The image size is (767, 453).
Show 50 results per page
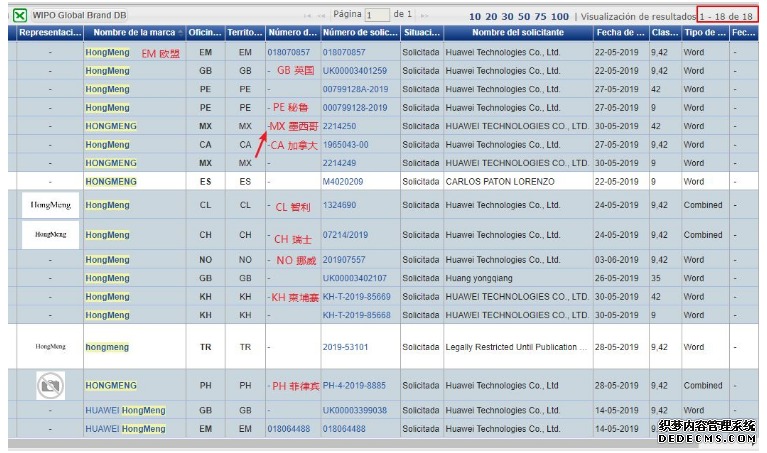click(x=524, y=17)
